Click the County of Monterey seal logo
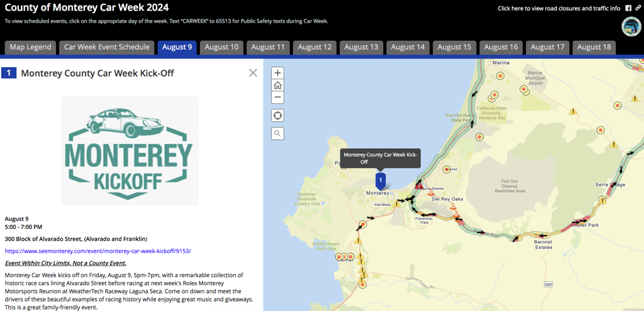The image size is (644, 311). (x=631, y=28)
